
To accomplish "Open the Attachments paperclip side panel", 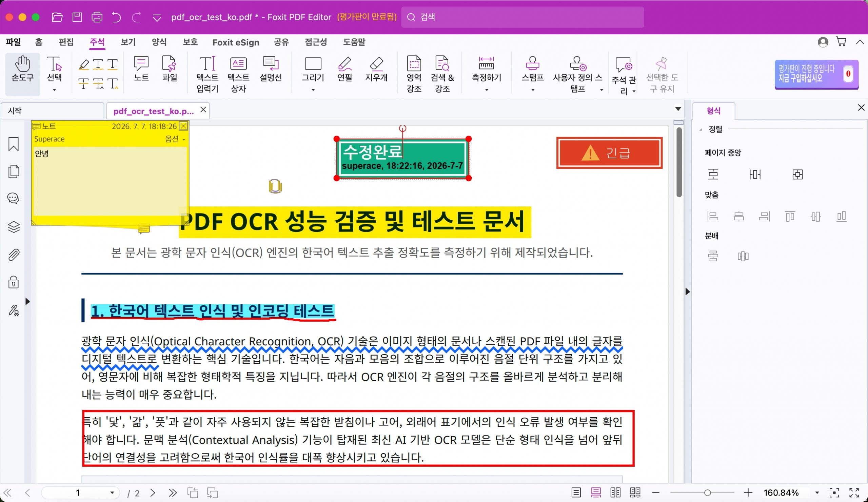I will click(x=14, y=255).
